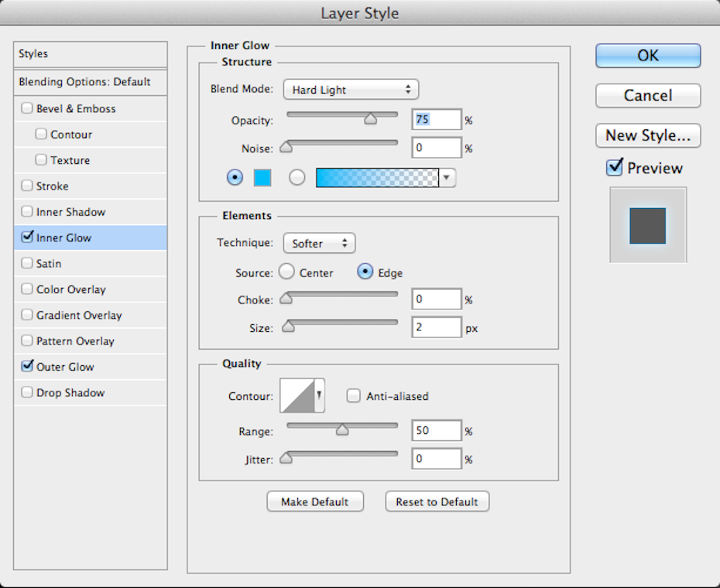
Task: Enable the Anti-aliased checkbox
Action: pos(353,395)
